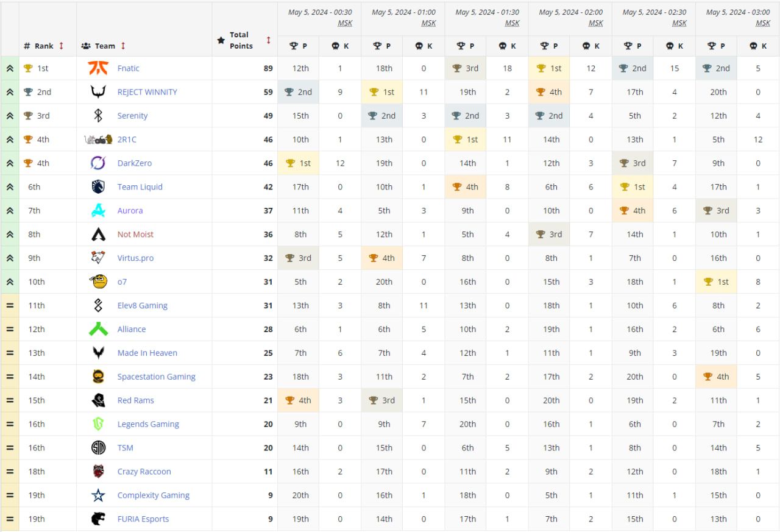Click the Legends Gaming team link
The width and height of the screenshot is (780, 532).
[148, 424]
